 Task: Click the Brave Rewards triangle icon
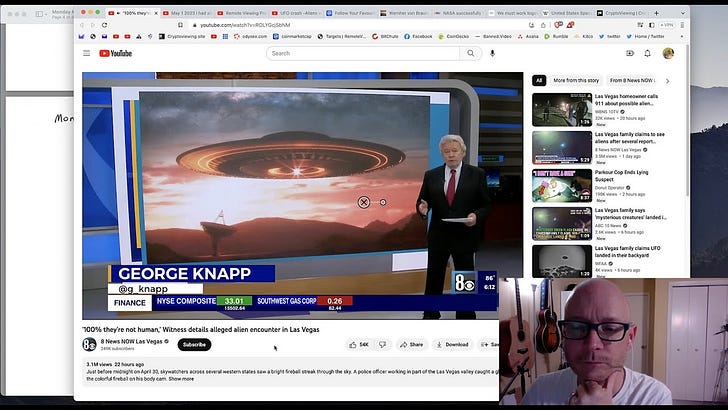[x=570, y=25]
